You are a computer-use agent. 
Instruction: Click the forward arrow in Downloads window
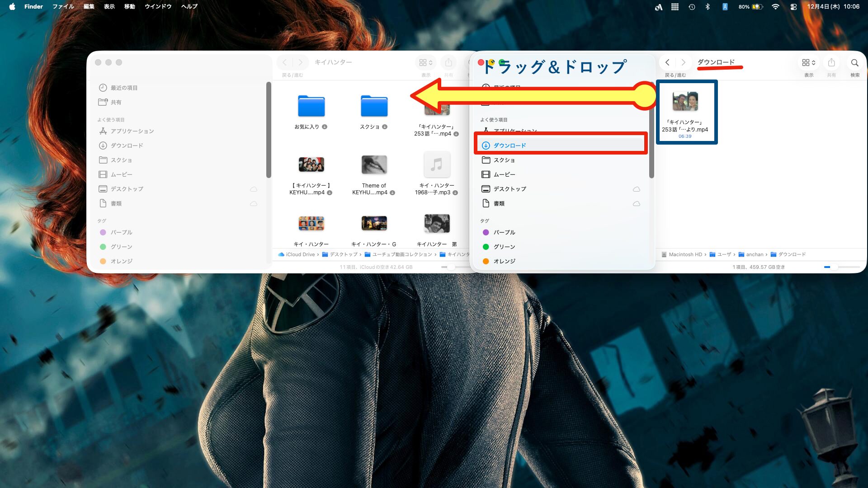tap(683, 63)
